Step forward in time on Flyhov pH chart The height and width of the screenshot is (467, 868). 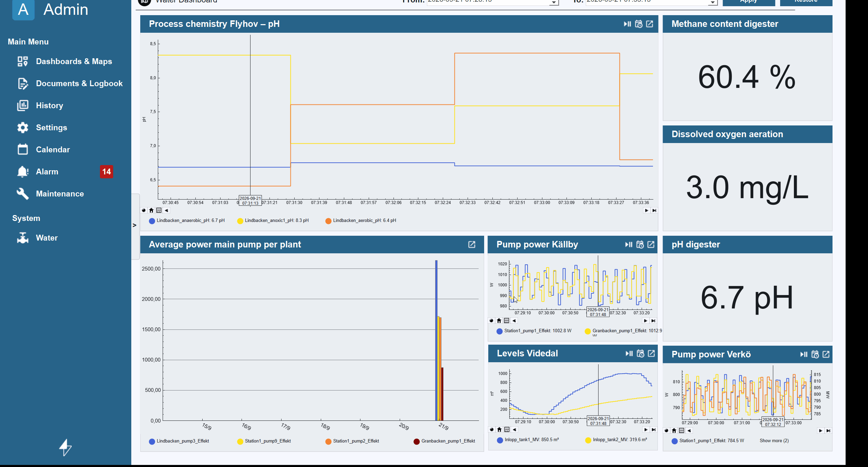tap(647, 210)
